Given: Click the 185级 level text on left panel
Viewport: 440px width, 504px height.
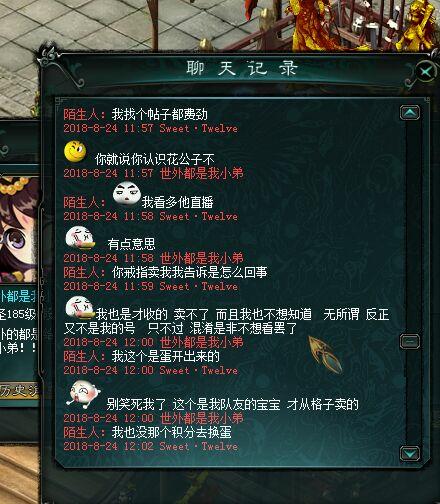Looking at the screenshot, I should click(x=21, y=314).
